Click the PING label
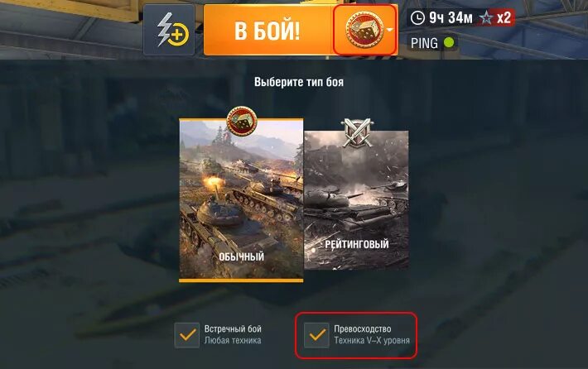 [424, 43]
